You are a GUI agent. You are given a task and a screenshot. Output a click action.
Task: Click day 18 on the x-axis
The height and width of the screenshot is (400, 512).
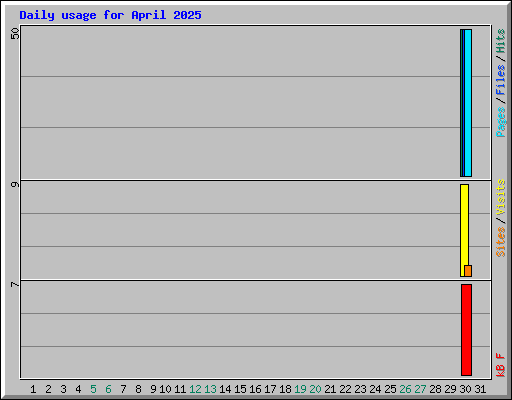(x=285, y=389)
